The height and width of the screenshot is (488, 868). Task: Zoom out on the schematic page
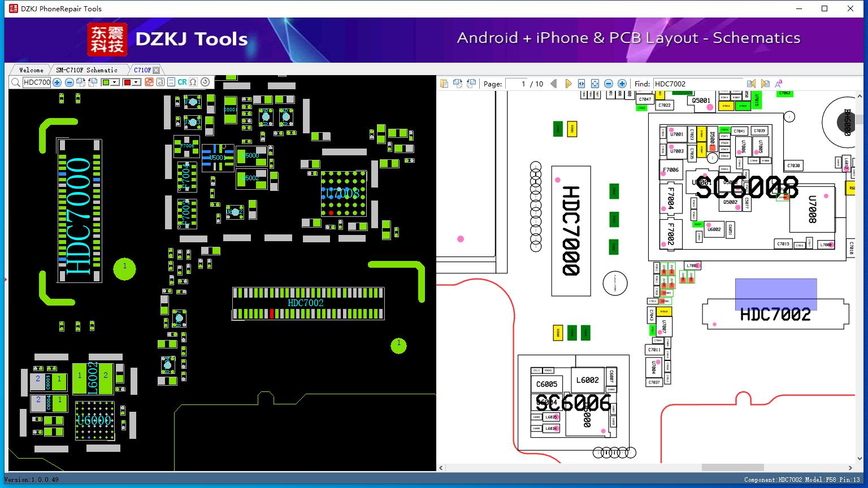[609, 84]
